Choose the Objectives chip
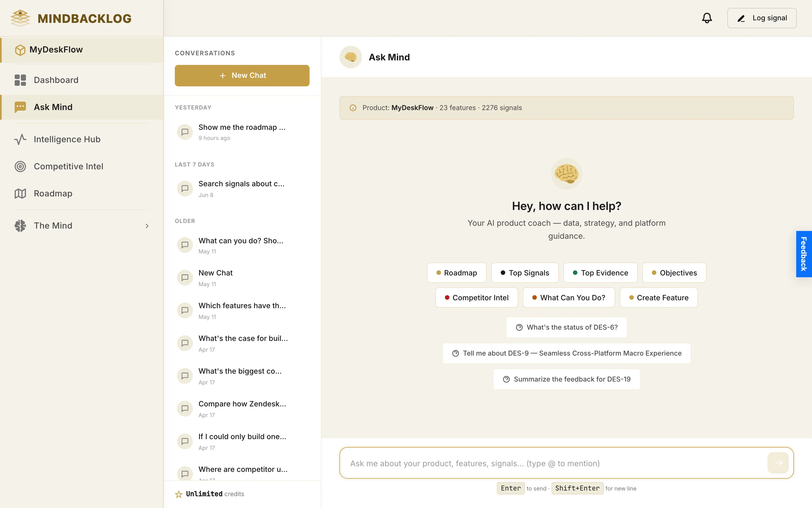The image size is (812, 508). pos(674,273)
